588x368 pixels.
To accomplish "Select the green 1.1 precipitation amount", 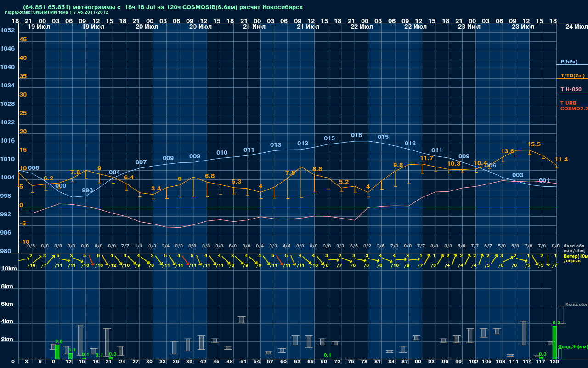I will [72, 350].
